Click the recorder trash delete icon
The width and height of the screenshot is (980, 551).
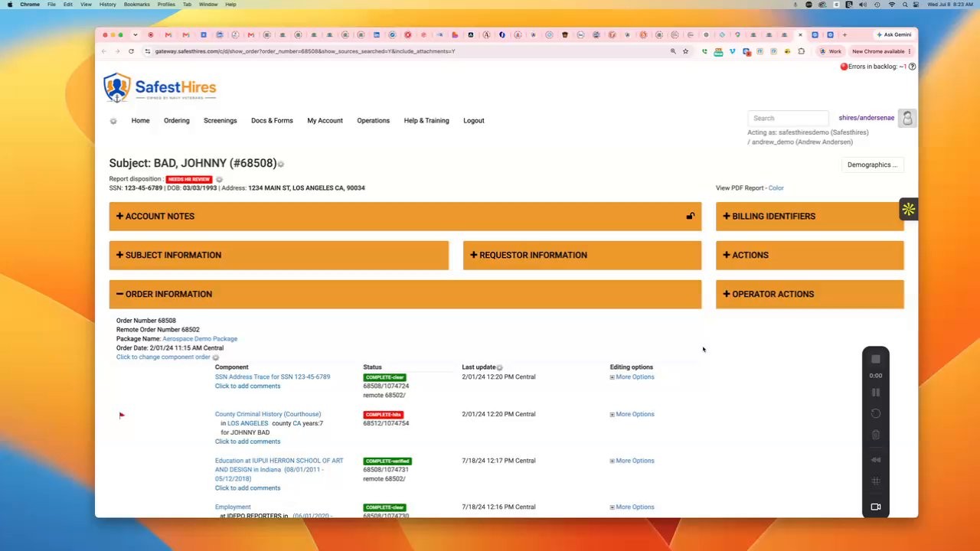coord(876,435)
